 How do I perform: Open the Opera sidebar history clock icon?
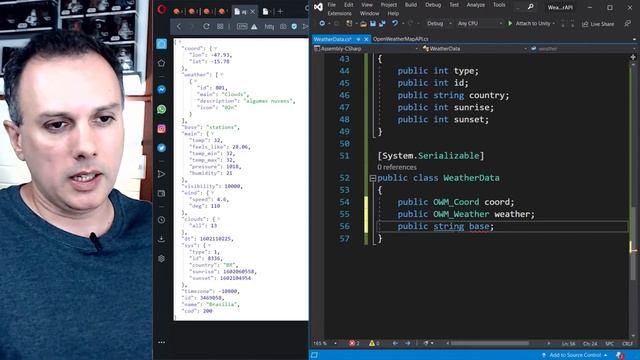tap(162, 220)
